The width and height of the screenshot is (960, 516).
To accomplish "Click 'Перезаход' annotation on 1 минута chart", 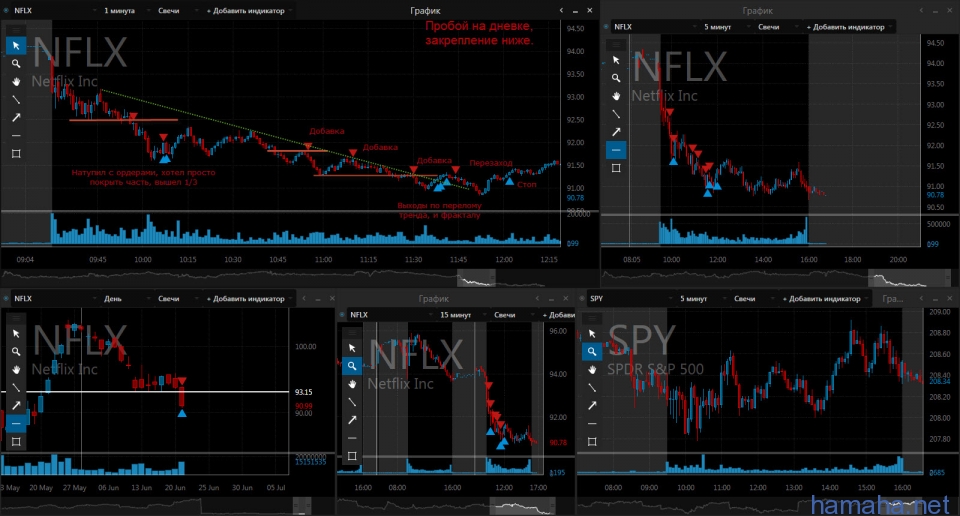I will pos(491,163).
